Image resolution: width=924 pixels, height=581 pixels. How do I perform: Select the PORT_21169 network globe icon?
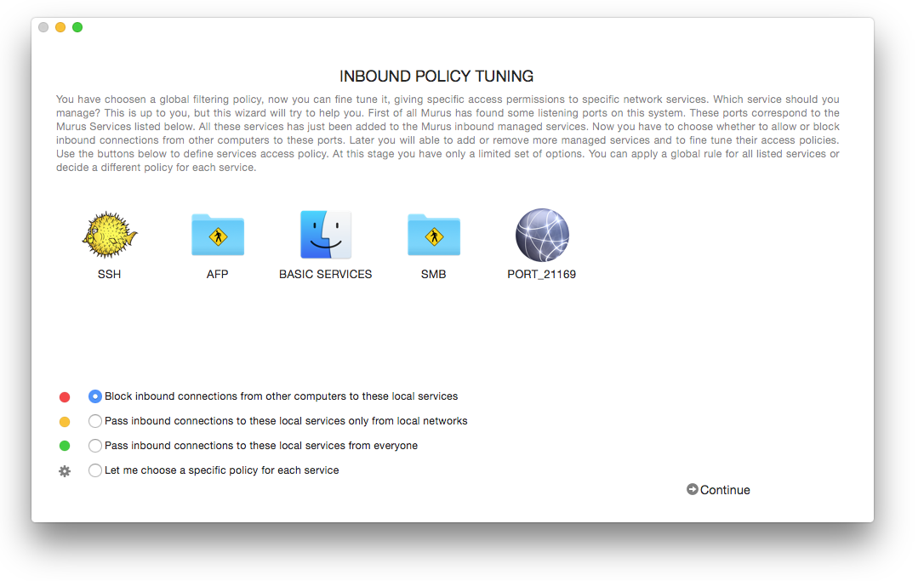542,236
